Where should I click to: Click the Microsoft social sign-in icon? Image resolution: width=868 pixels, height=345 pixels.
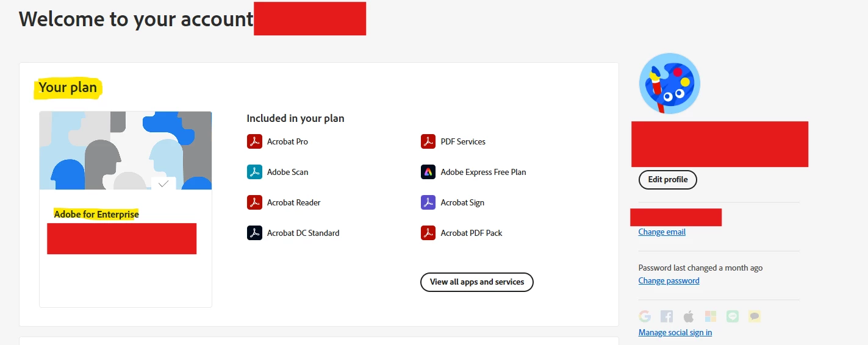tap(711, 316)
